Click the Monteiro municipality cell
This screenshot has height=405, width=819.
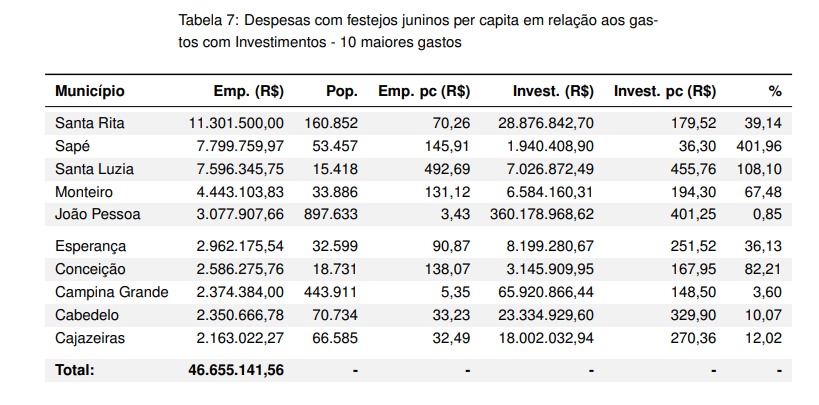84,191
